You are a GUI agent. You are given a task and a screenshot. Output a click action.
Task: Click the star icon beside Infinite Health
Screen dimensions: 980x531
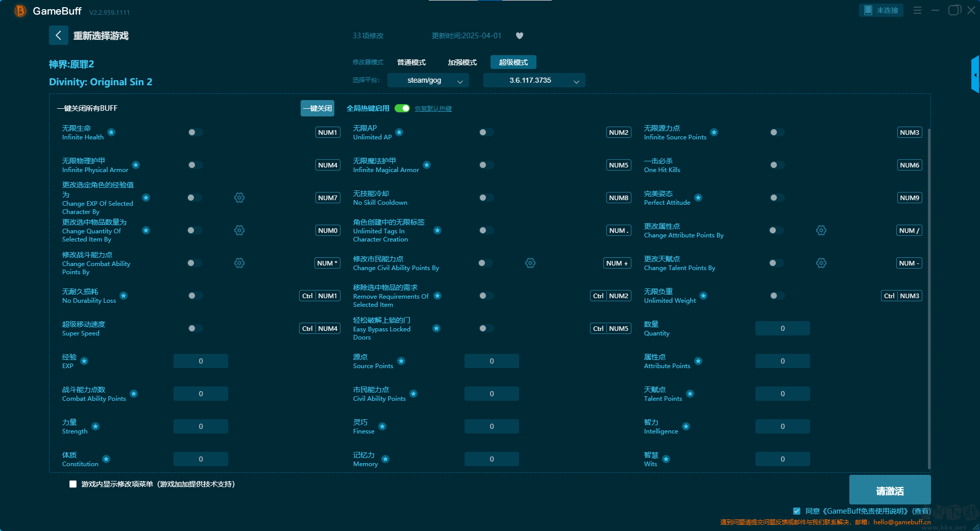point(111,132)
